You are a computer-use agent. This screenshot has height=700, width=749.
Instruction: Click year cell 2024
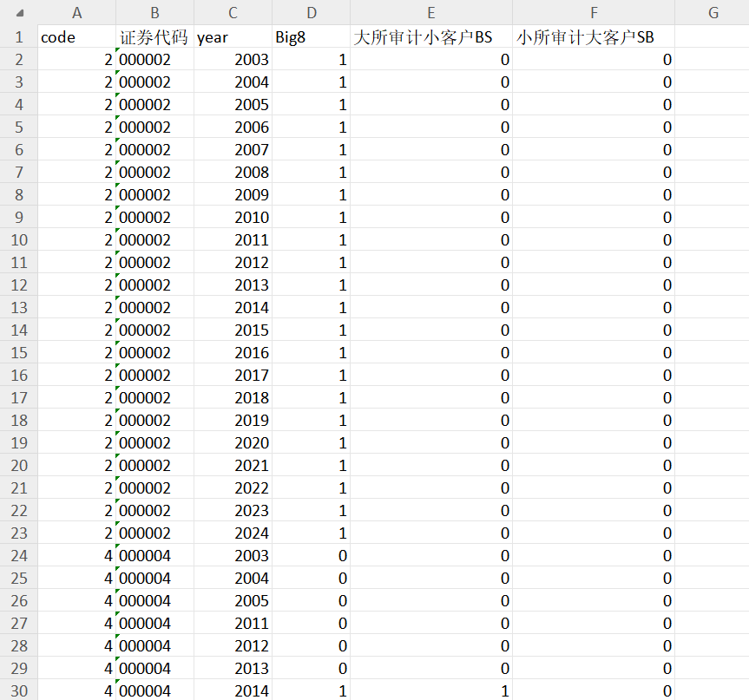[233, 533]
